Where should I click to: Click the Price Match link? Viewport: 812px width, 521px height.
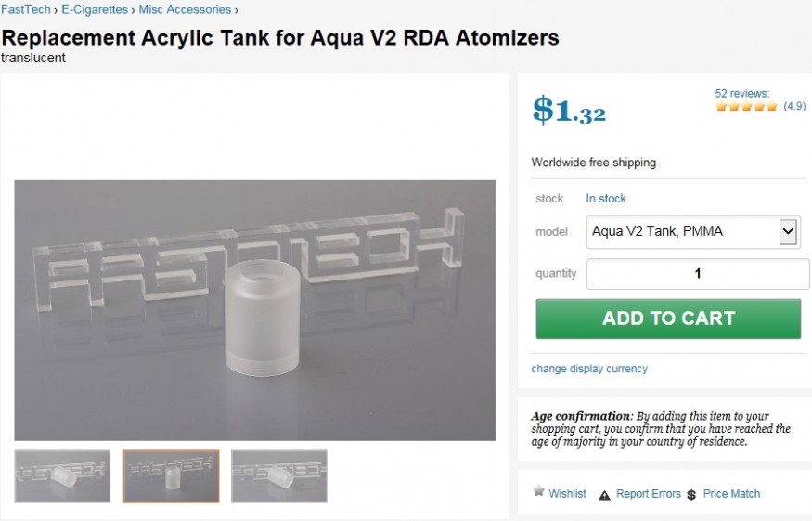pos(731,494)
